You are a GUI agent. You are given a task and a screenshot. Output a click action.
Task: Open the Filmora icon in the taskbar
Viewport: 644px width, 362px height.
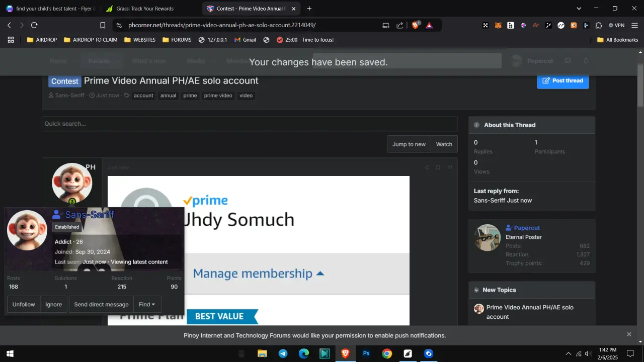(x=325, y=353)
